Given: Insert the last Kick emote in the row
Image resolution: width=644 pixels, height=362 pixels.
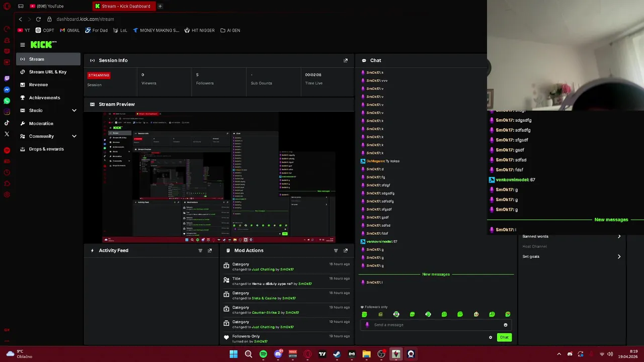Looking at the screenshot, I should 508,314.
